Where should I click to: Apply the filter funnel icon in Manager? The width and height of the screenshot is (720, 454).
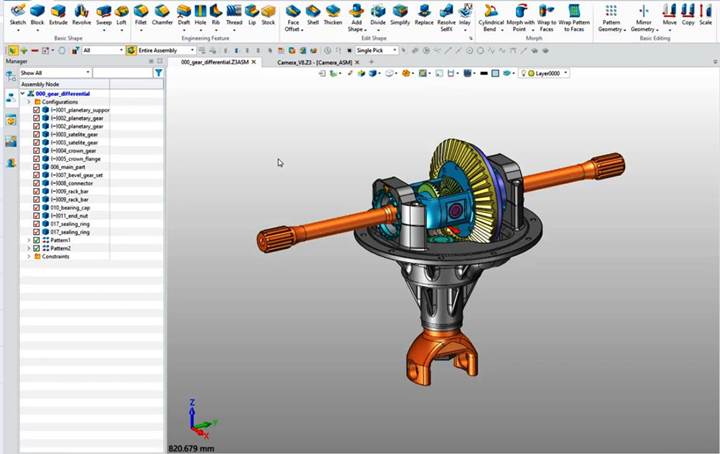[x=158, y=73]
